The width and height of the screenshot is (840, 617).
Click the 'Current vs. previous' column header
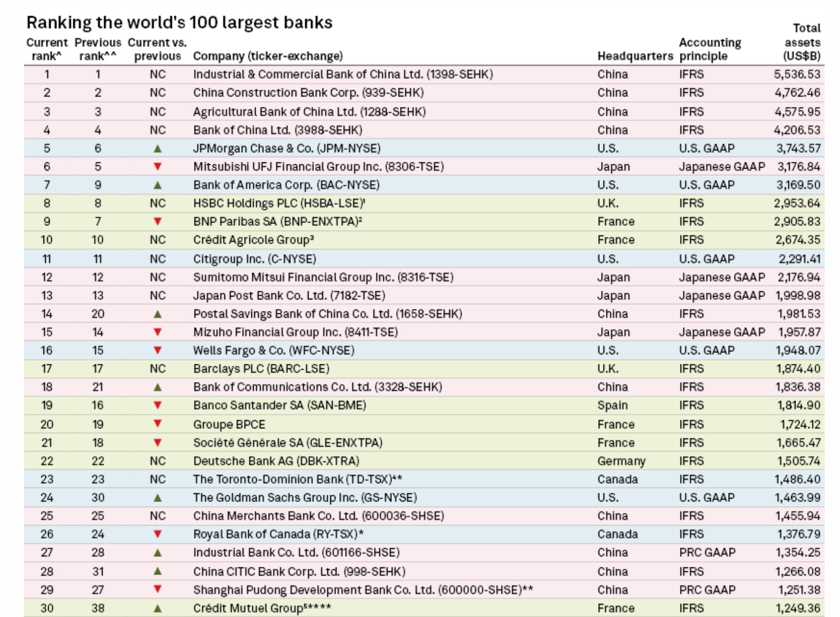[157, 49]
